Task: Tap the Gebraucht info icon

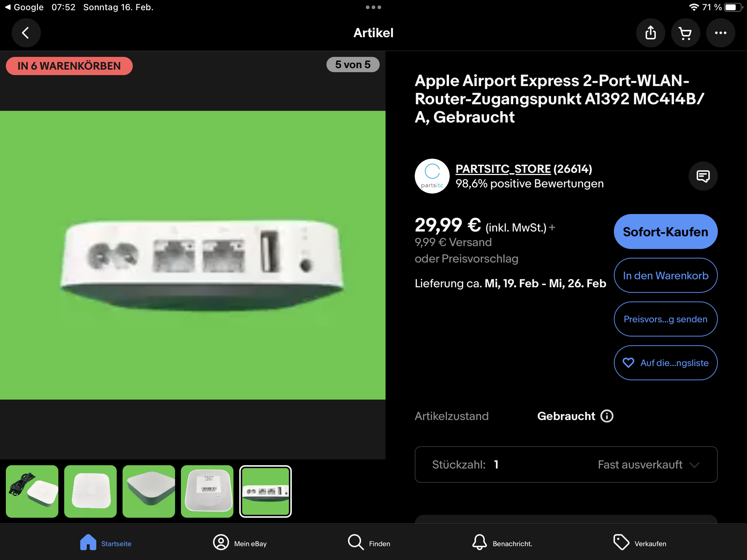Action: click(607, 416)
